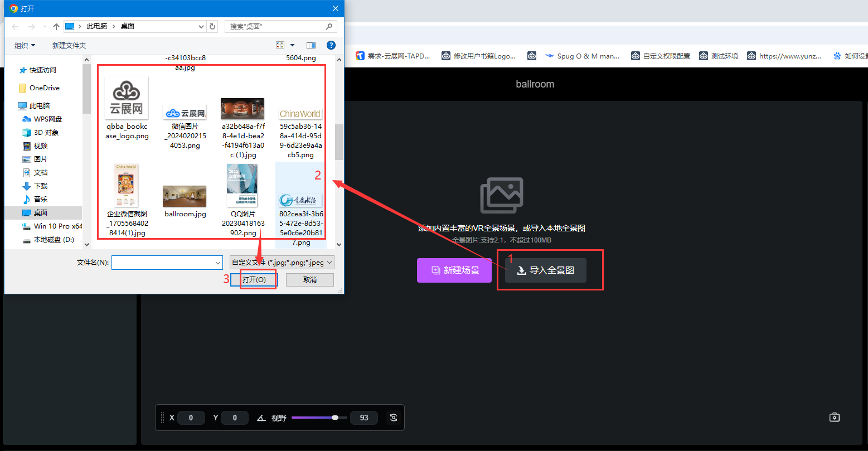Click the search magnifier in dialog search box
The height and width of the screenshot is (451, 868).
point(329,26)
